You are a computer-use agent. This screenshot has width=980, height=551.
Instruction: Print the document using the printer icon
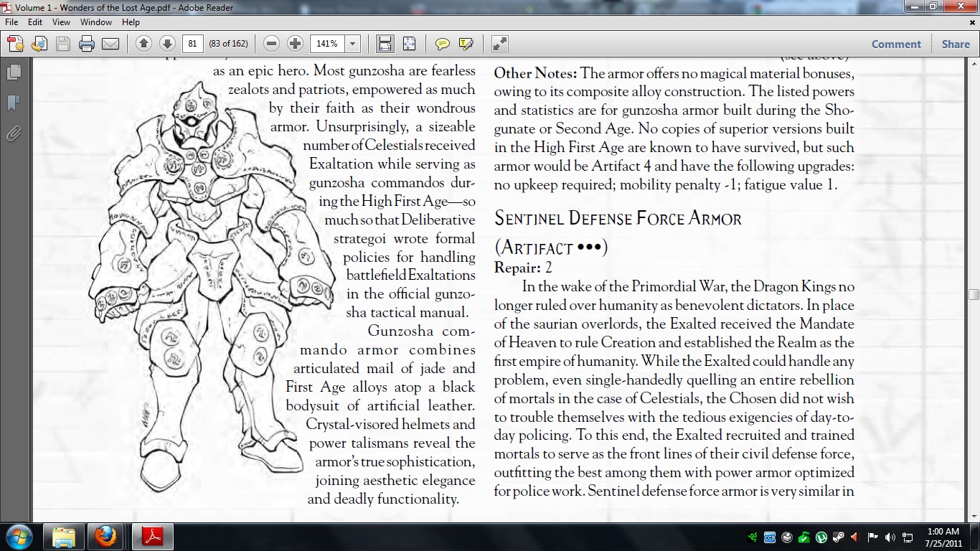tap(87, 44)
